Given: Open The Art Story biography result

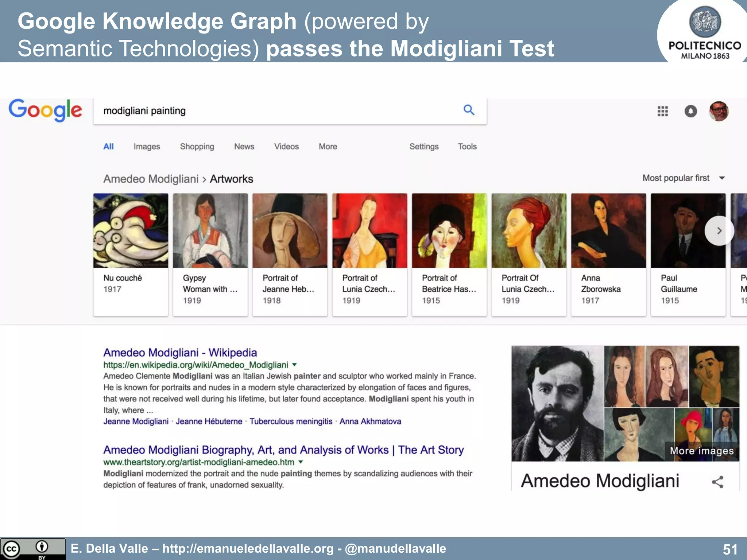Looking at the screenshot, I should 283,450.
